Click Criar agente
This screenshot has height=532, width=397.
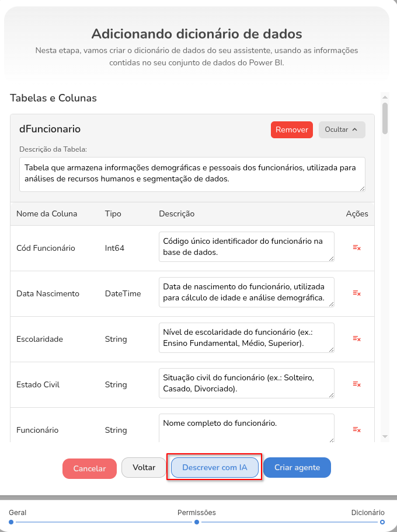297,467
